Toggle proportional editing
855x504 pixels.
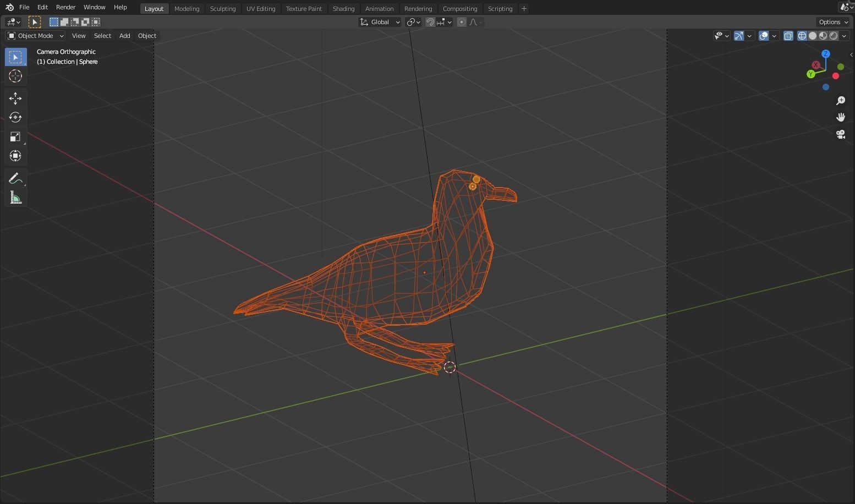tap(462, 22)
